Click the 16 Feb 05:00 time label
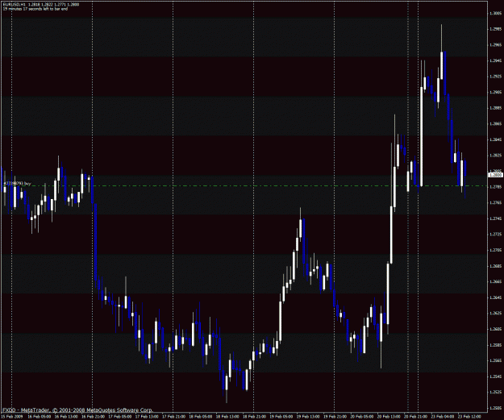 pyautogui.click(x=40, y=417)
